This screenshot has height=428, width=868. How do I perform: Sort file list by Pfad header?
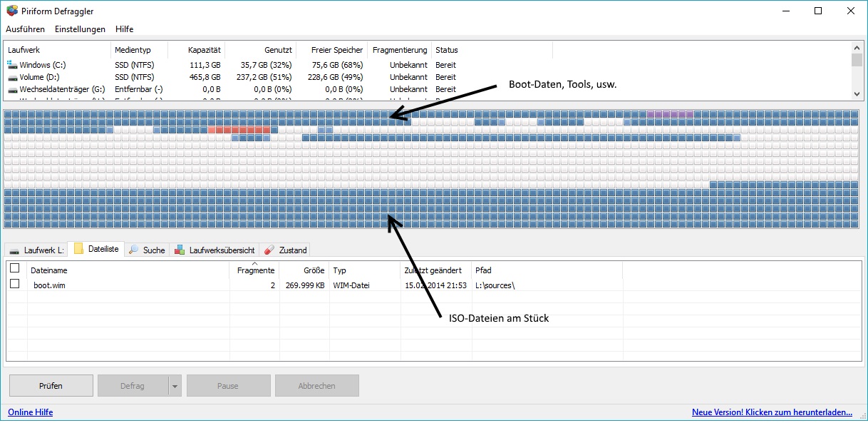(547, 270)
